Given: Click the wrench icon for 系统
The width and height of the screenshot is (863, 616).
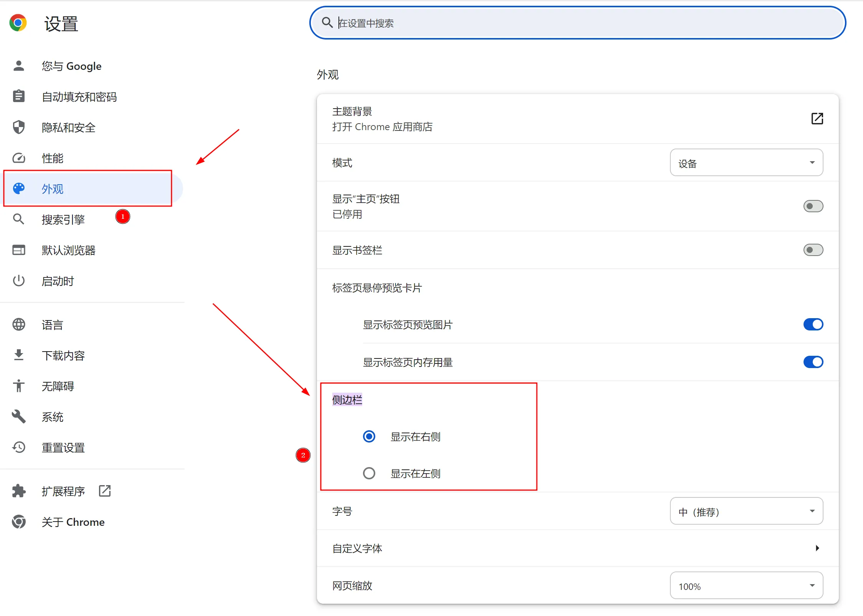Looking at the screenshot, I should click(18, 417).
